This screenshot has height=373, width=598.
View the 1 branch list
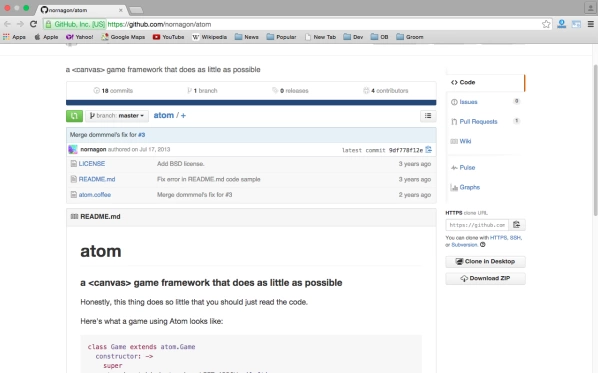tap(202, 90)
